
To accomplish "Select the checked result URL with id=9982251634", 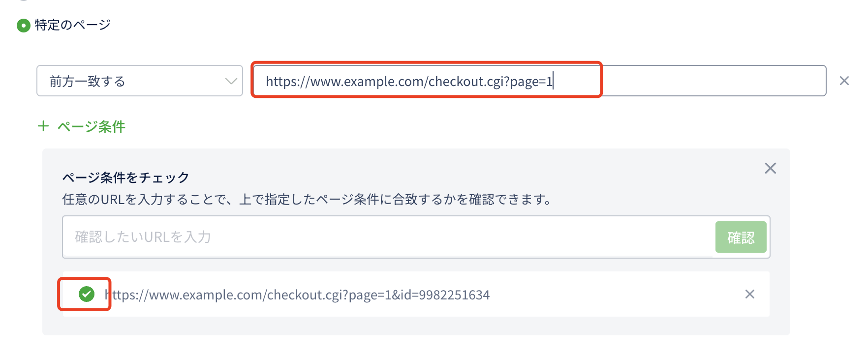I will (297, 295).
